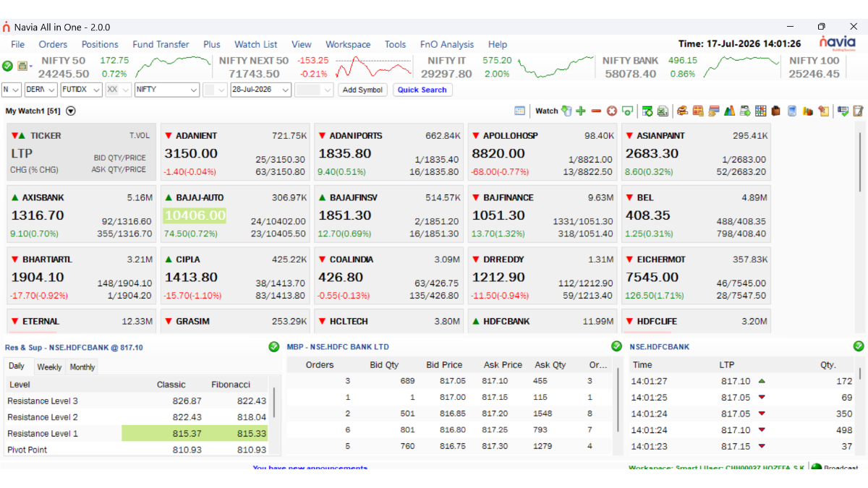Viewport: 868px width, 488px height.
Task: Click green check icon in Res & Sup panel
Action: 274,347
